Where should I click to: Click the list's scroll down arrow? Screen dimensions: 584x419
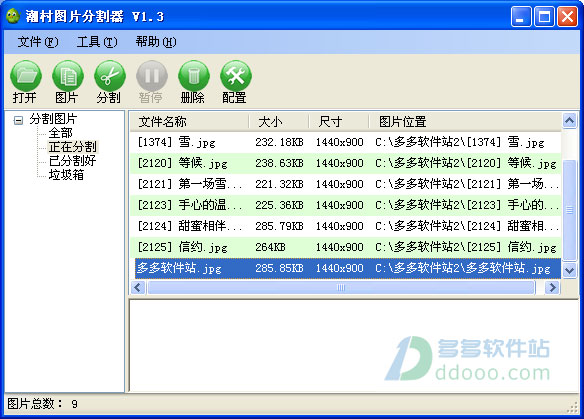click(x=569, y=270)
